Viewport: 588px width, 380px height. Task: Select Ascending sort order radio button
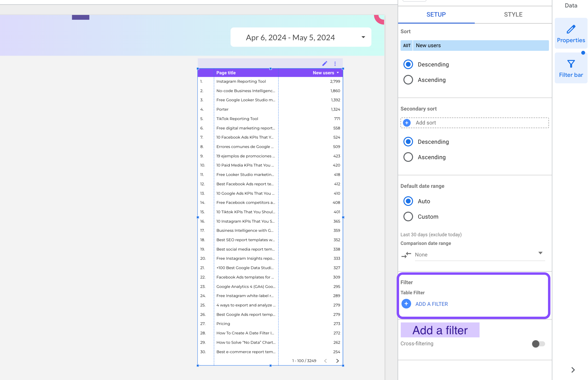[x=408, y=80]
